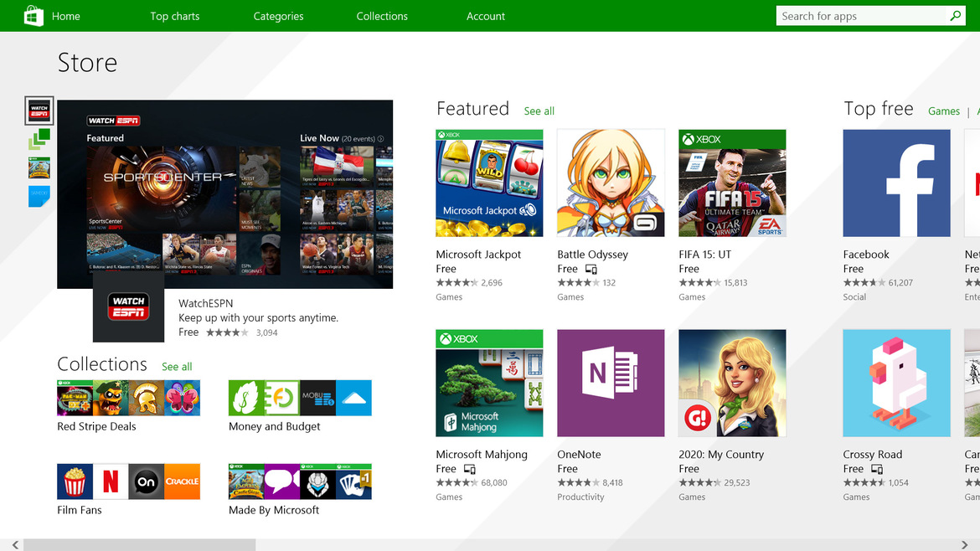The height and width of the screenshot is (551, 980).
Task: Select the WatchESPN spotlight thumbnail in sidebar
Action: pyautogui.click(x=39, y=111)
